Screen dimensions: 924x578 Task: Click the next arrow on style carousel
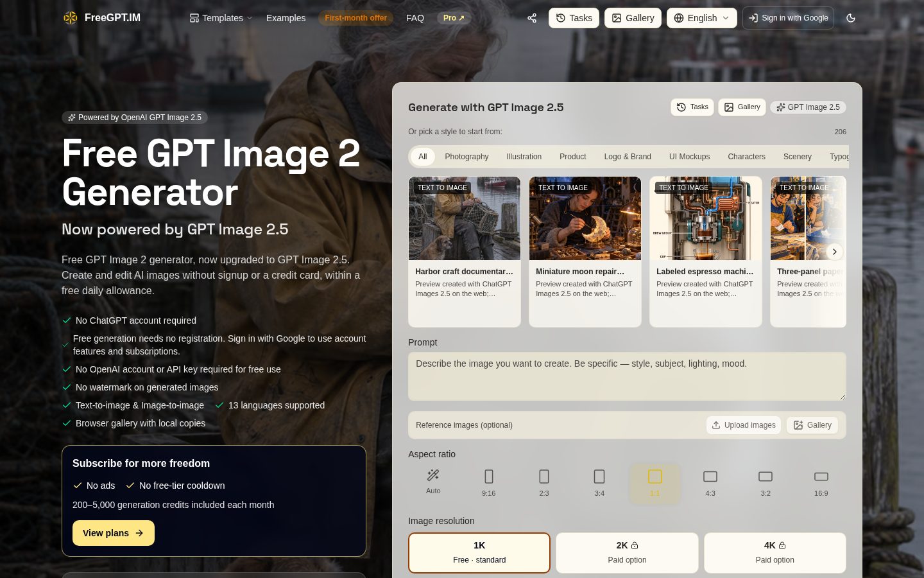[834, 252]
